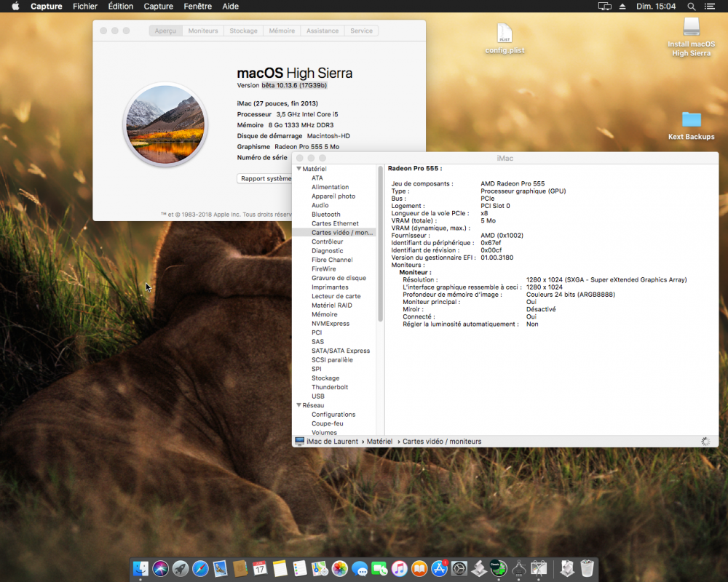This screenshot has width=728, height=582.
Task: Click the Dim. 15:04 clock
Action: [656, 7]
